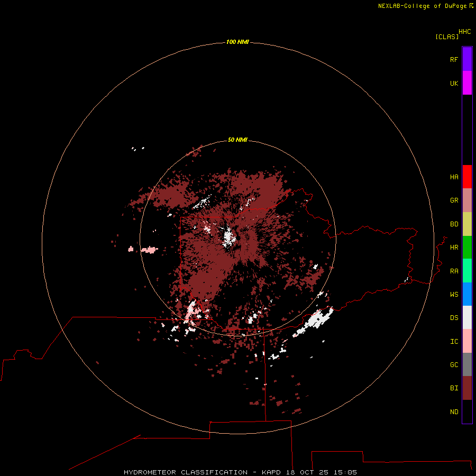Click the BI biological dark red swatch

point(467,388)
